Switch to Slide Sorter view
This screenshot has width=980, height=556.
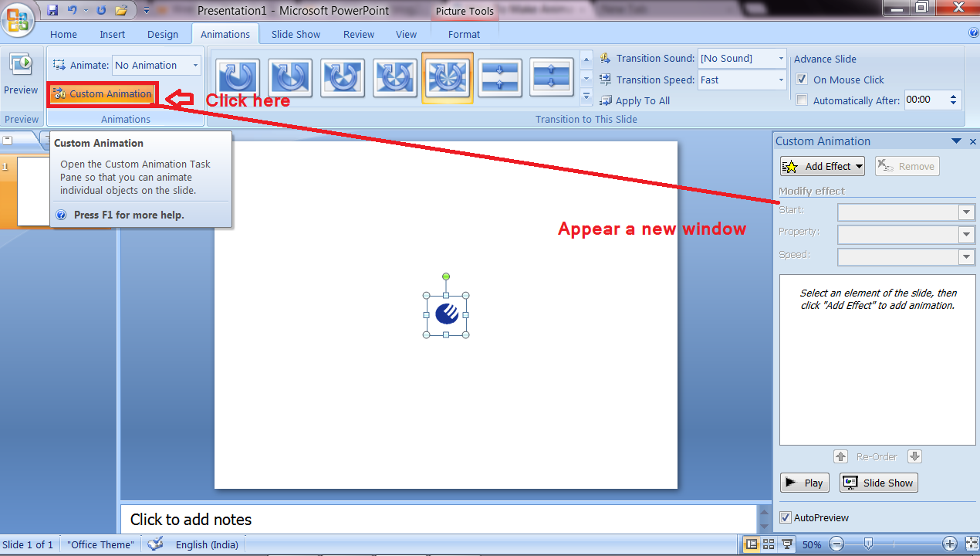click(x=769, y=544)
